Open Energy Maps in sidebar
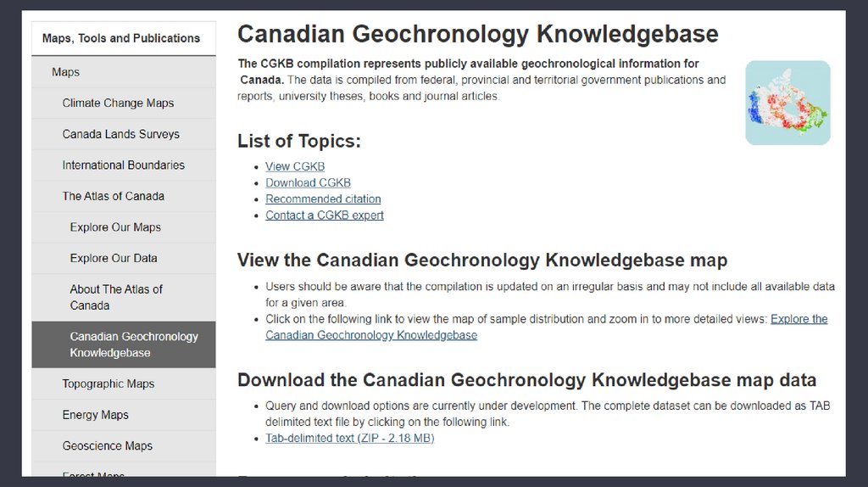 (96, 415)
